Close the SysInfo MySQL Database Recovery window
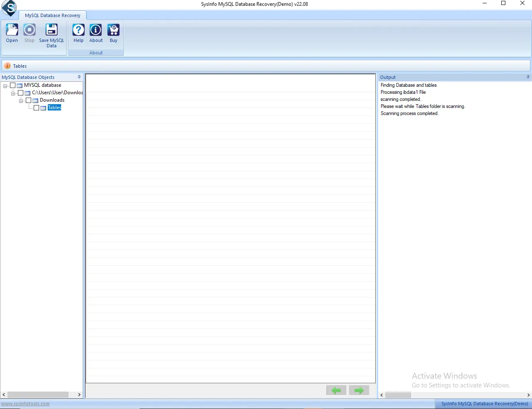The image size is (532, 409). point(522,3)
